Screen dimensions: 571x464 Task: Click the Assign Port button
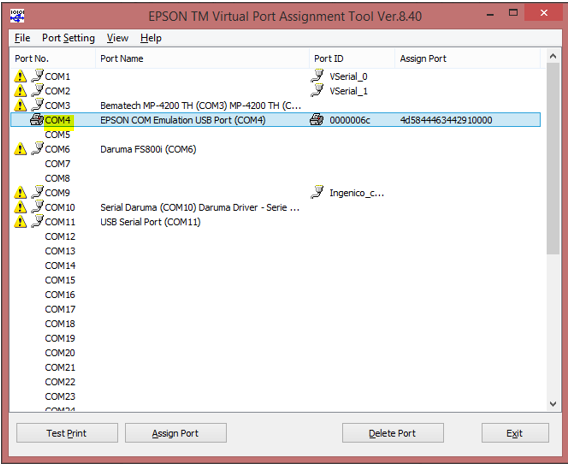(176, 433)
